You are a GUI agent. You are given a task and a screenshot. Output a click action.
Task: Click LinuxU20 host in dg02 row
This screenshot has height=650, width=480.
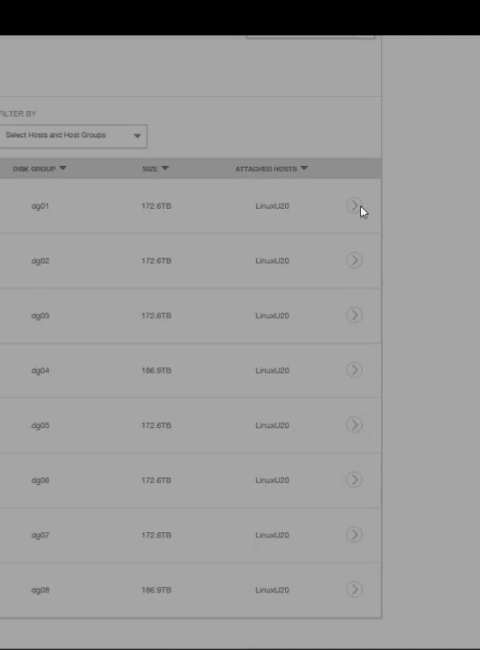click(272, 261)
